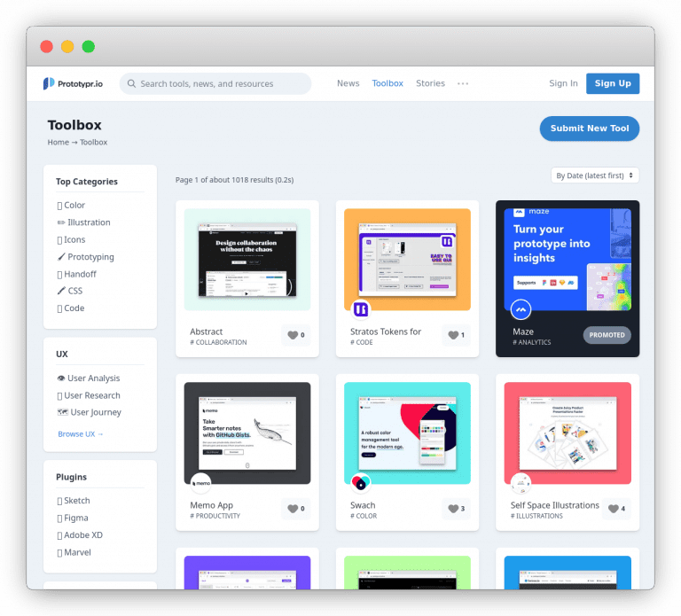
Task: Open the Stories nav tab
Action: [430, 83]
